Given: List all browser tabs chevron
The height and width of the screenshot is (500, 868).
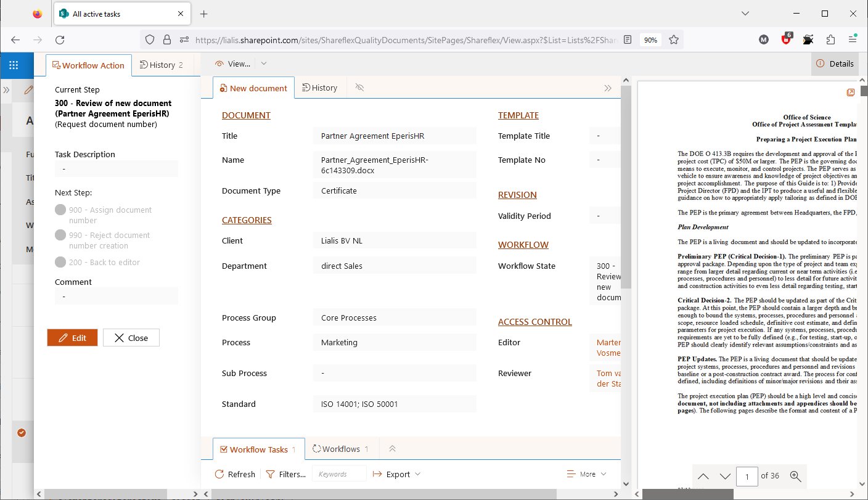Looking at the screenshot, I should (x=745, y=14).
